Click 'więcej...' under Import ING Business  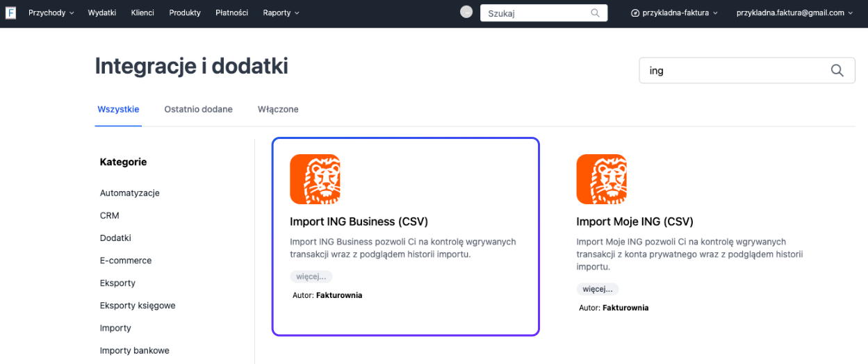click(311, 276)
